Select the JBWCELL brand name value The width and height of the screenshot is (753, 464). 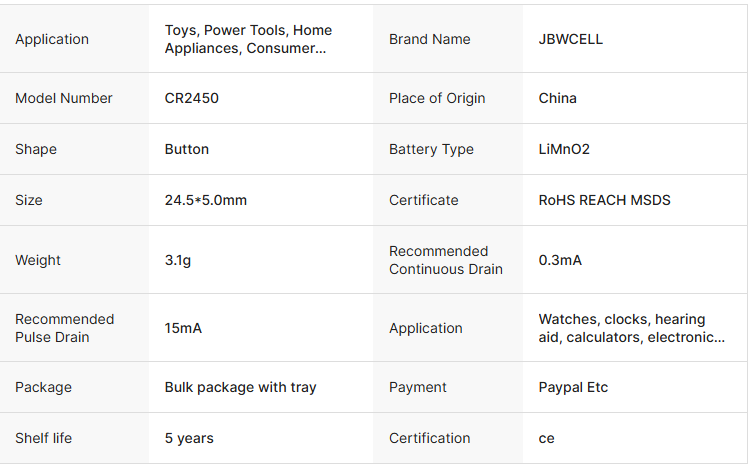[570, 40]
